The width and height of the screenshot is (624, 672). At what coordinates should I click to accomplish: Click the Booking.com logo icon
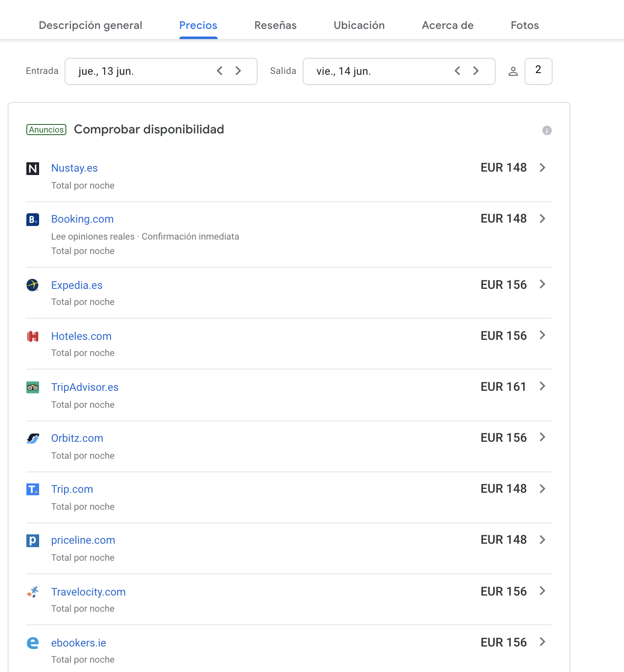(33, 220)
